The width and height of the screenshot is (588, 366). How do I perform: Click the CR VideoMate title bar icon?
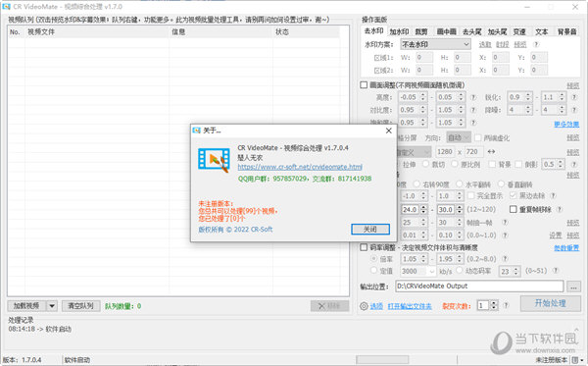[x=6, y=7]
